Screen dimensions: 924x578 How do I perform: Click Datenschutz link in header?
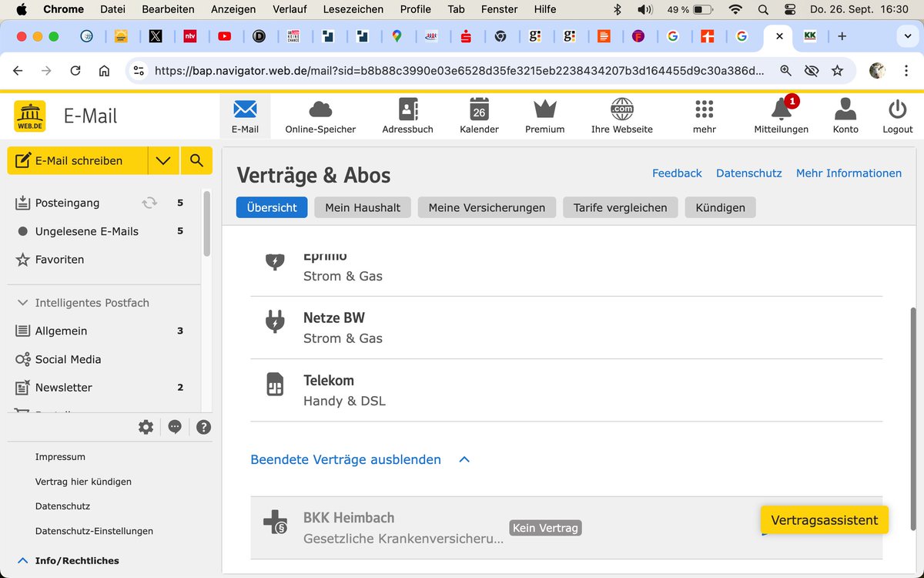[x=748, y=173]
